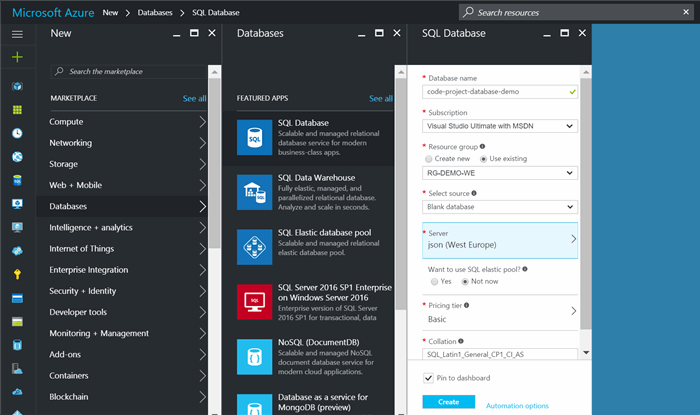700x415 pixels.
Task: Open the clock Recent sidebar icon
Action: pyautogui.click(x=17, y=133)
